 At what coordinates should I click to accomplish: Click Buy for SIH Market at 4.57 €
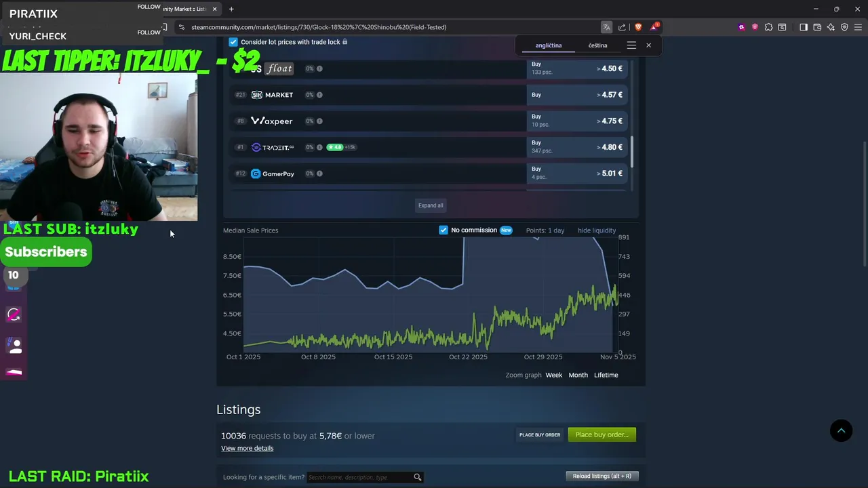click(577, 95)
